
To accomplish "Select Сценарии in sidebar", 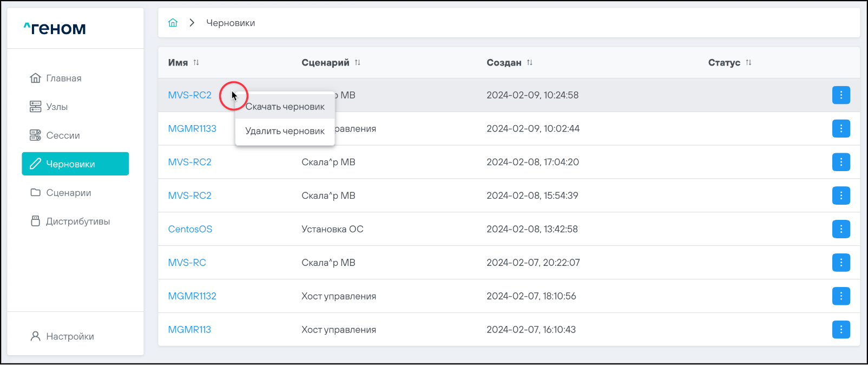I will pos(68,193).
